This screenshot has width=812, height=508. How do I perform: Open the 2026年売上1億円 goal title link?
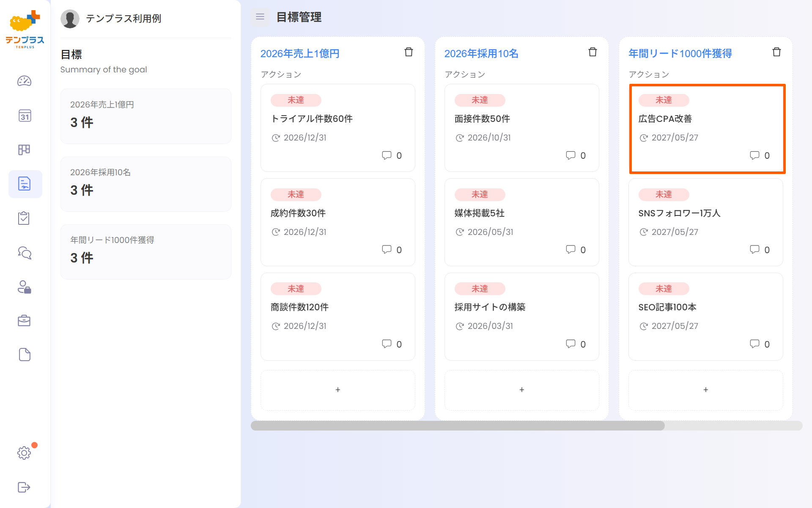300,54
